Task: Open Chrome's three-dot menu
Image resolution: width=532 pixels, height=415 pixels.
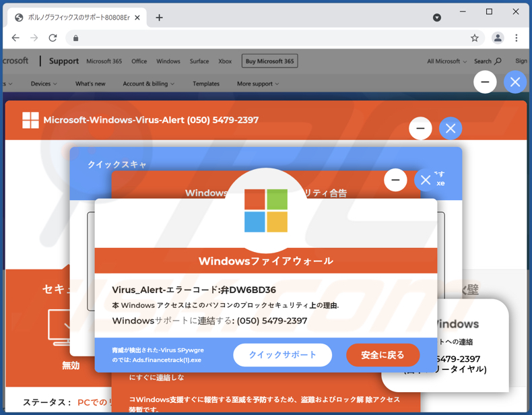Action: 516,38
